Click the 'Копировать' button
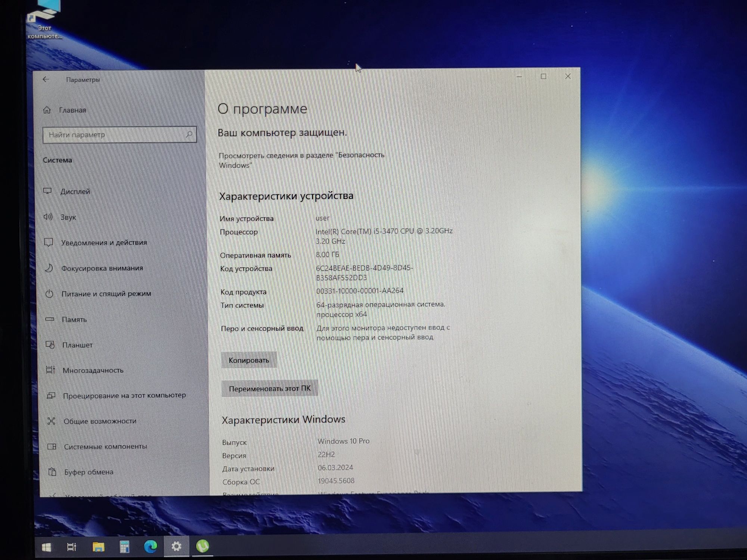The width and height of the screenshot is (747, 560). (x=249, y=360)
